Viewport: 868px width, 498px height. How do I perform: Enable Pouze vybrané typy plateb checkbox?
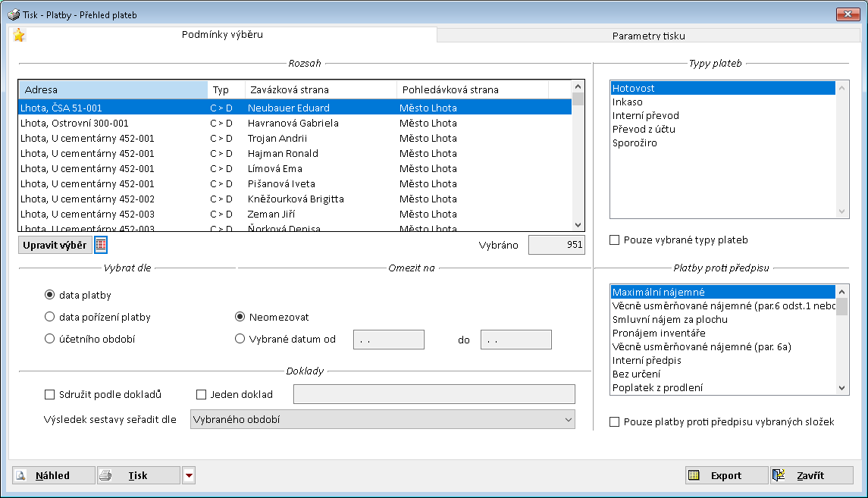click(615, 240)
